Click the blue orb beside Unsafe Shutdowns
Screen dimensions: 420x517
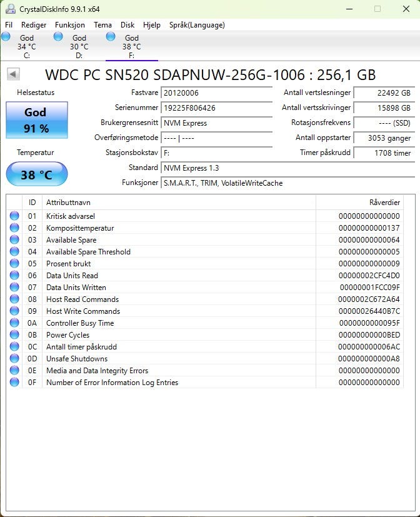point(14,358)
